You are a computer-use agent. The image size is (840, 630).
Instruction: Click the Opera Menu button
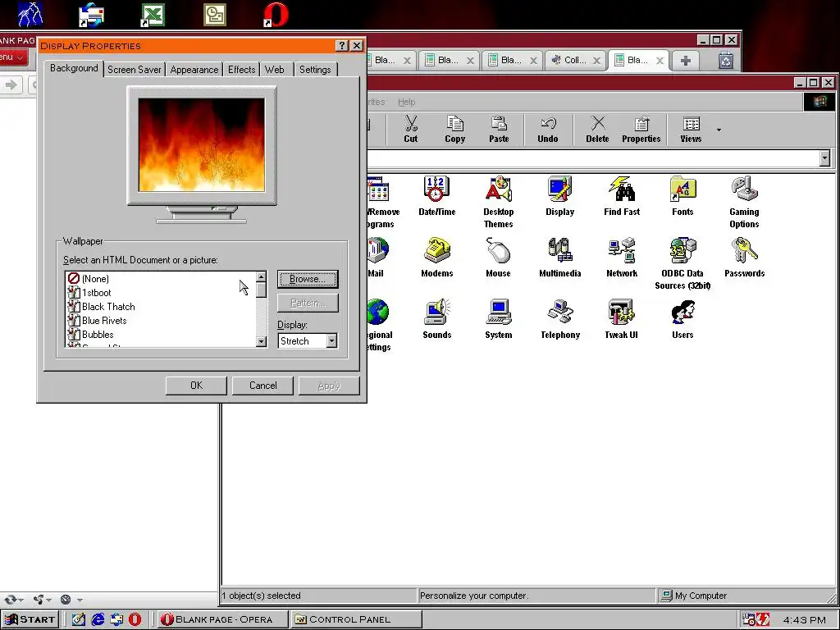(13, 57)
